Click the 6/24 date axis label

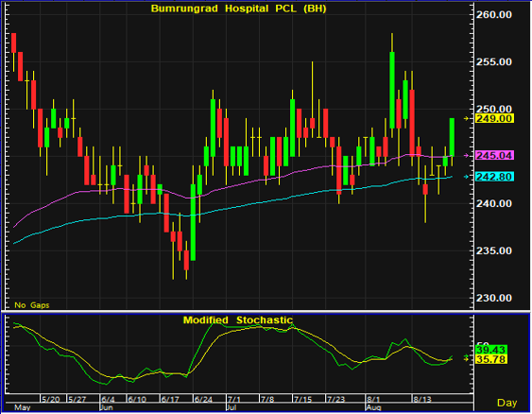tap(203, 399)
